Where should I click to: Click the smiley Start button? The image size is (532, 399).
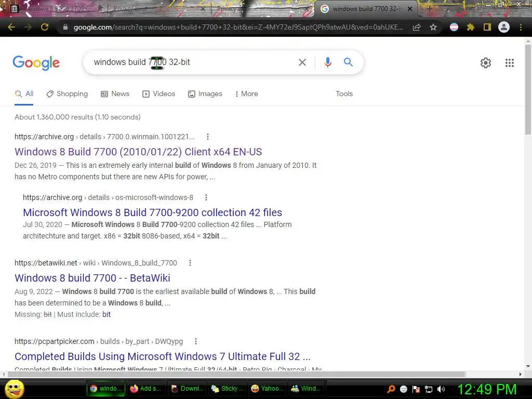coord(14,389)
